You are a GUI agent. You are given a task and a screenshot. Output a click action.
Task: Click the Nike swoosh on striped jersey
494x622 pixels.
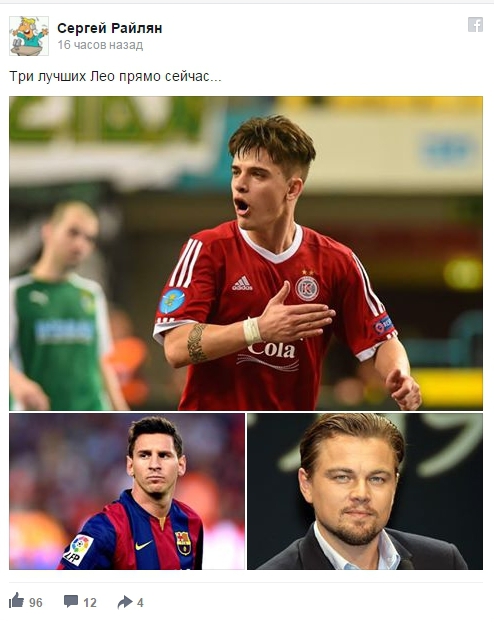tap(143, 545)
